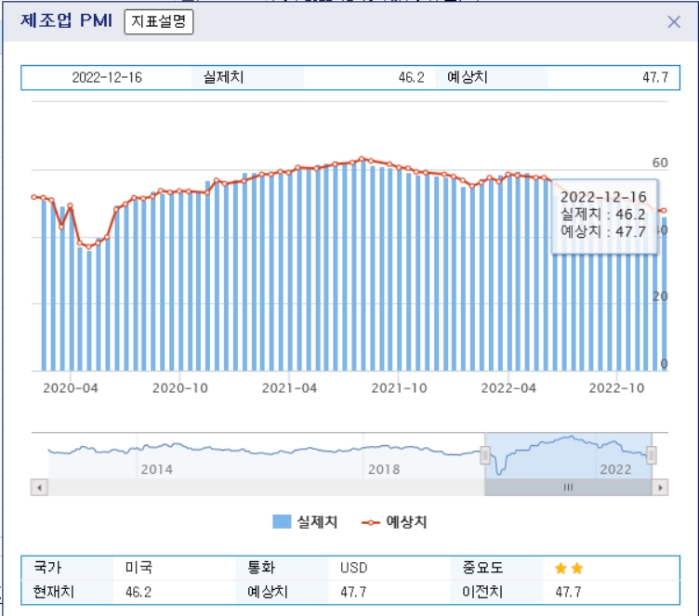Click the left handle of range selector
The width and height of the screenshot is (699, 616).
(x=485, y=455)
